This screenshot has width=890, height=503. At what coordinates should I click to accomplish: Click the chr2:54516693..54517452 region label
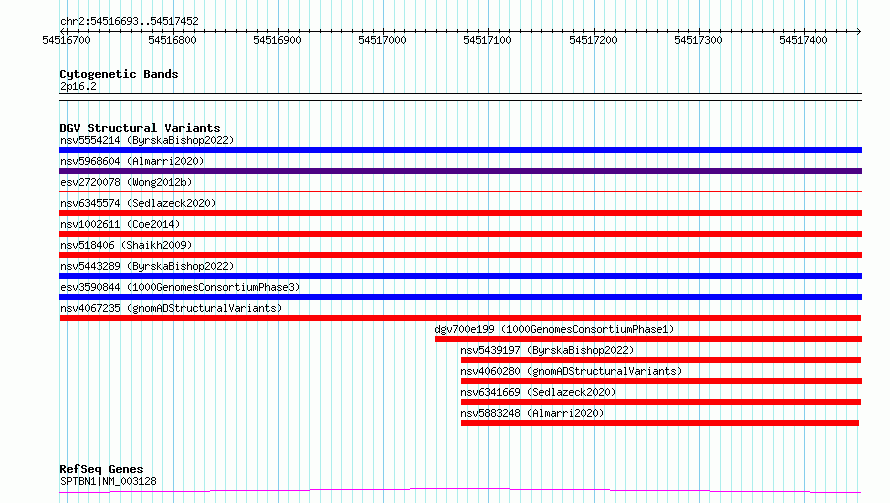tap(129, 22)
